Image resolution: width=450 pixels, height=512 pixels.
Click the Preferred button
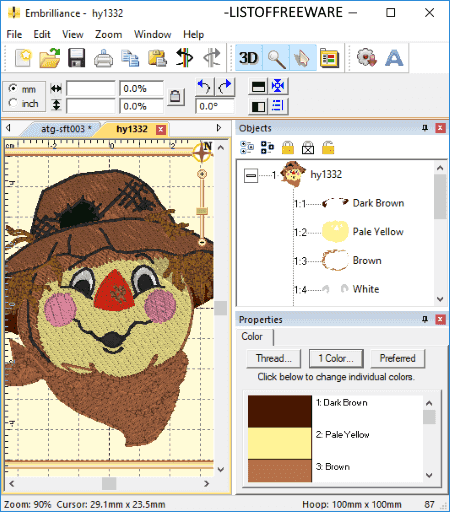(x=398, y=358)
